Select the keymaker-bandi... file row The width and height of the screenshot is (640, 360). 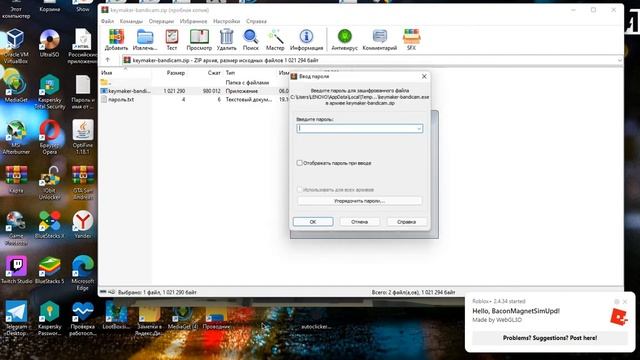point(194,91)
